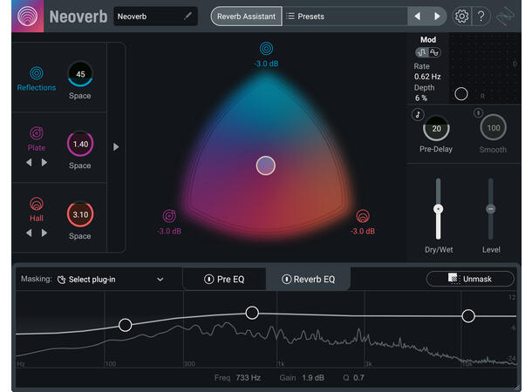Click the modulation XY pad handle
This screenshot has width=532, height=392.
point(461,94)
